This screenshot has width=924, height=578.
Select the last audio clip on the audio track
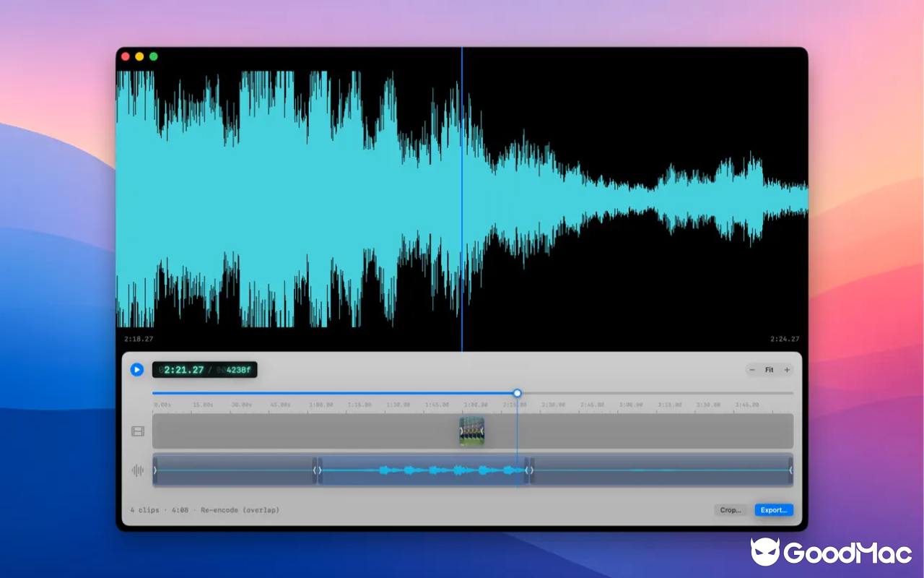[x=661, y=470]
